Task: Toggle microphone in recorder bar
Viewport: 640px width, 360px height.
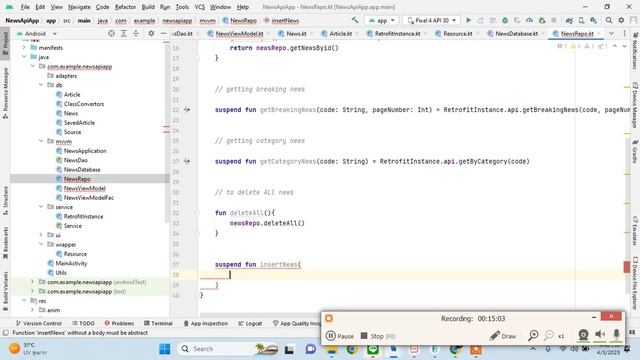Action: pyautogui.click(x=616, y=335)
